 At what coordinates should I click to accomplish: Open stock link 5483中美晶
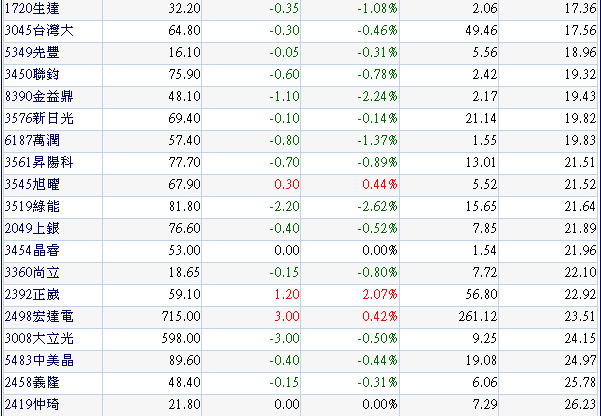pos(39,360)
